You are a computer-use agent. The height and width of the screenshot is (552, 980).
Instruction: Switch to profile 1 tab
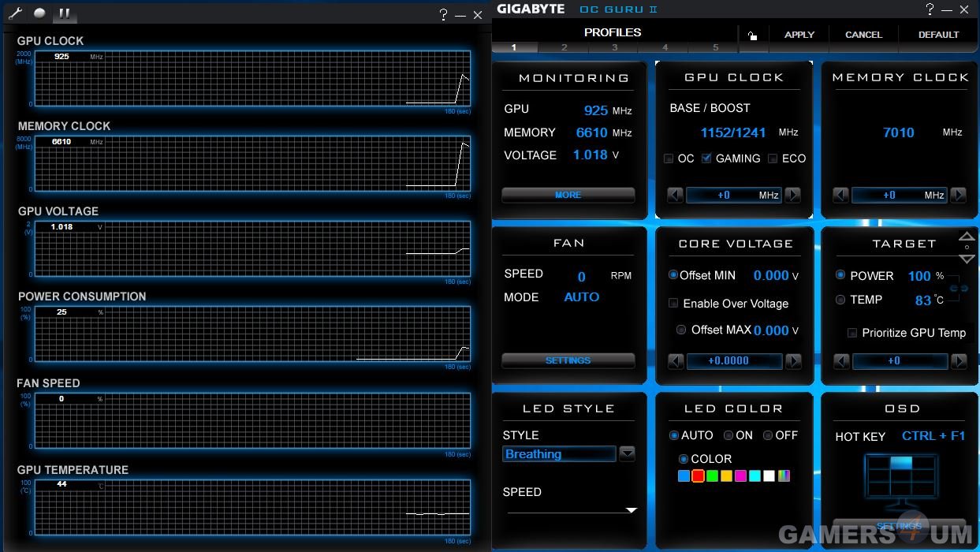point(513,47)
